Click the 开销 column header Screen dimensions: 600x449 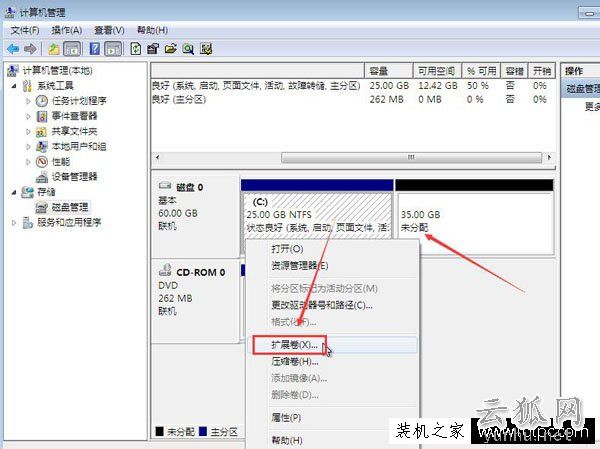tap(542, 71)
